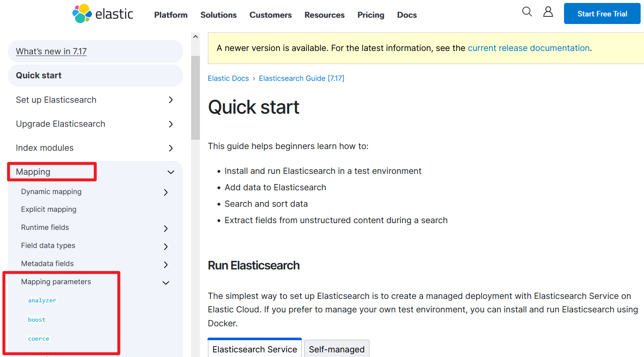Click Start Free Trial button
The width and height of the screenshot is (644, 357).
click(x=602, y=13)
